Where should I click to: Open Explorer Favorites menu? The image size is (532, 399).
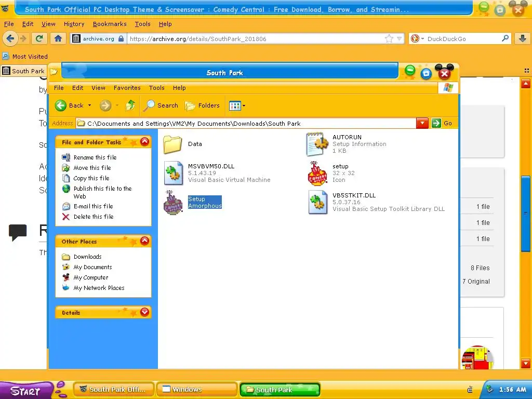click(x=127, y=88)
